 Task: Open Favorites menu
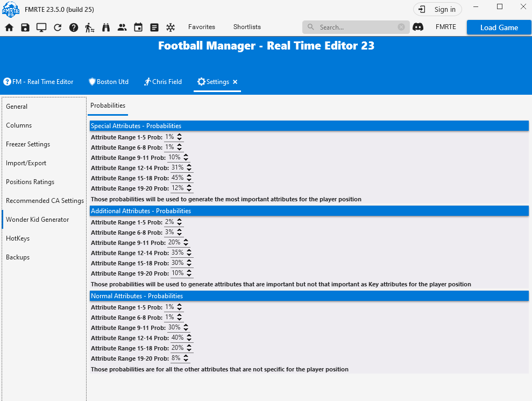(202, 27)
